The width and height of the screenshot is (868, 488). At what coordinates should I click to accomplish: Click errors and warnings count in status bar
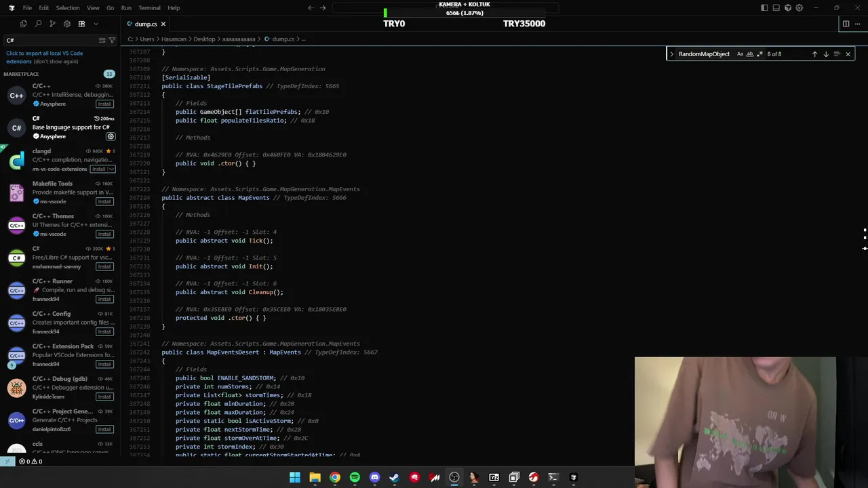[x=30, y=462]
